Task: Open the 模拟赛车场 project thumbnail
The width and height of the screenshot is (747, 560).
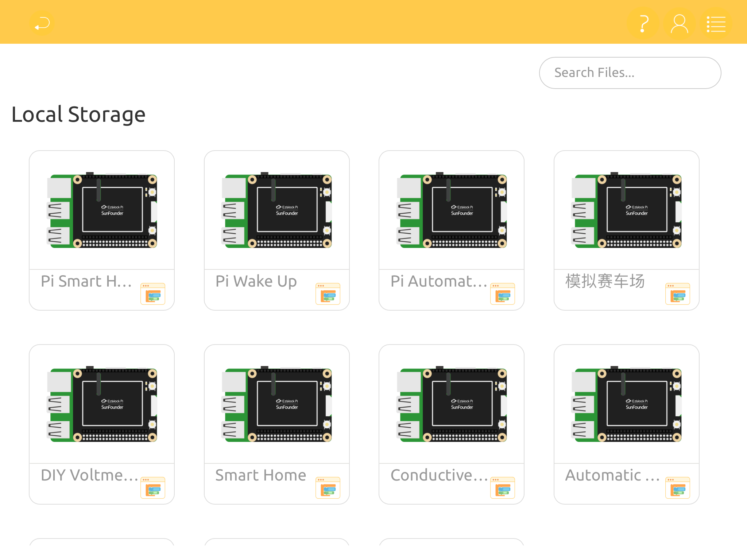Action: click(627, 210)
